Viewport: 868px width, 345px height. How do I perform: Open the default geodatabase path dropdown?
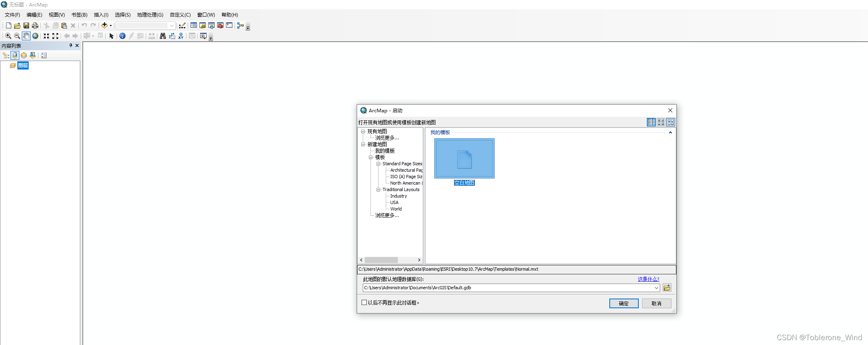click(x=657, y=288)
